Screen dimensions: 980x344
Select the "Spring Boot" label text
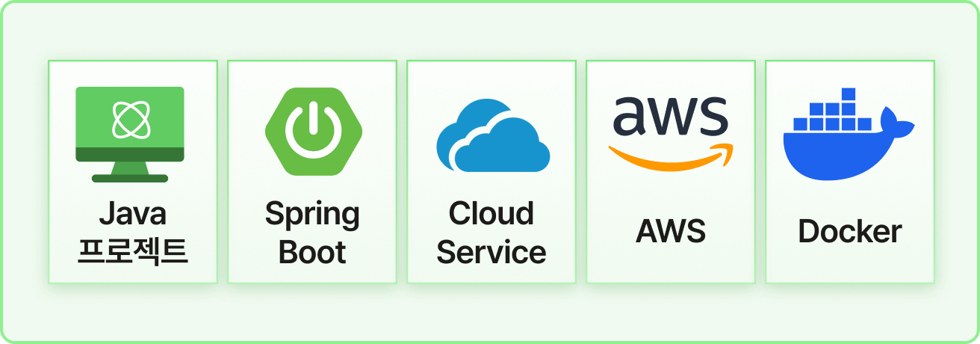tap(312, 233)
